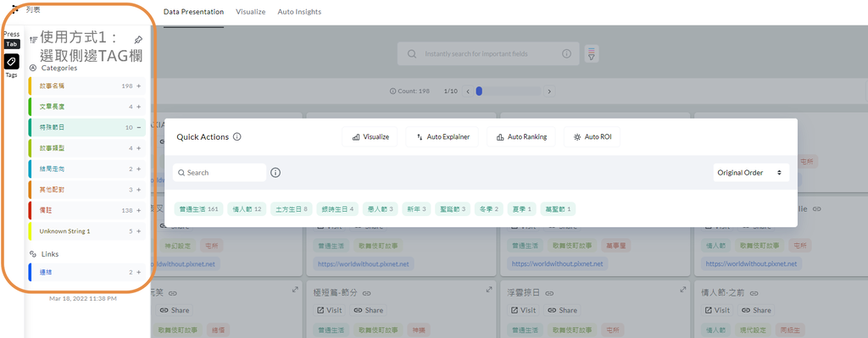Select the 新年 3 tag chip

tap(416, 209)
